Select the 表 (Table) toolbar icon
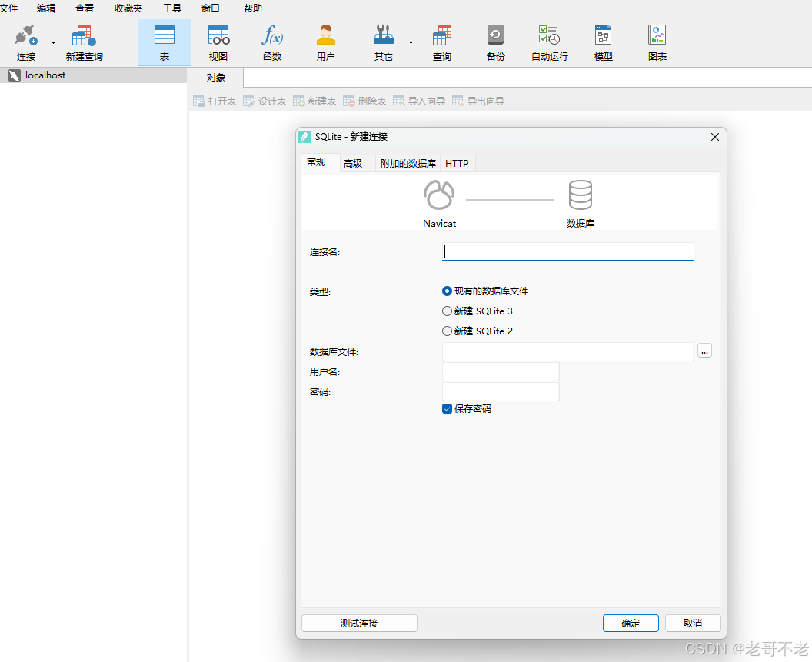The image size is (812, 662). (164, 35)
